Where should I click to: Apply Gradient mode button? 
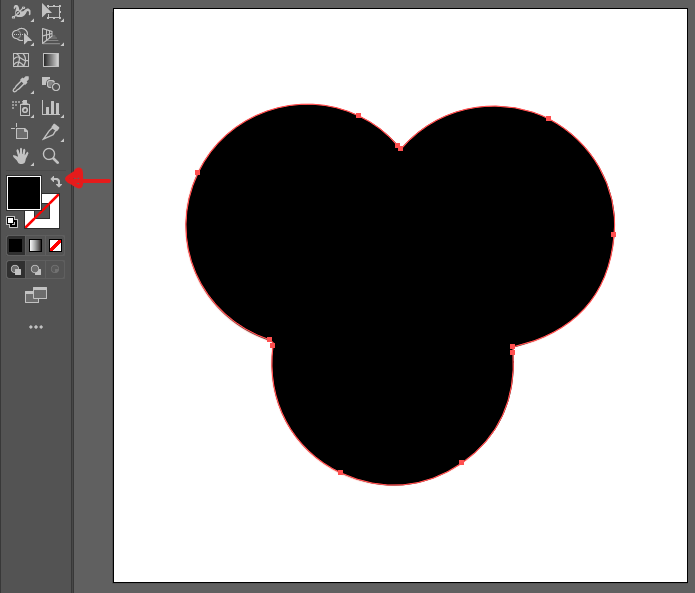pos(35,245)
